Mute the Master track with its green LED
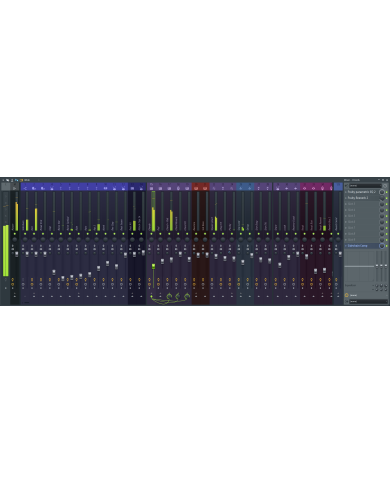390x484 pixels. tap(15, 234)
